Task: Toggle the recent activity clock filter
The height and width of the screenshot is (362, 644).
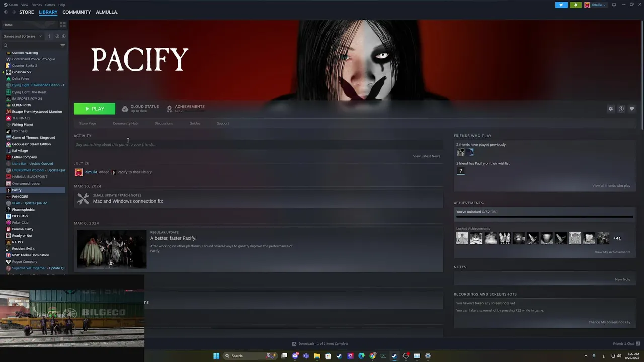Action: (57, 36)
